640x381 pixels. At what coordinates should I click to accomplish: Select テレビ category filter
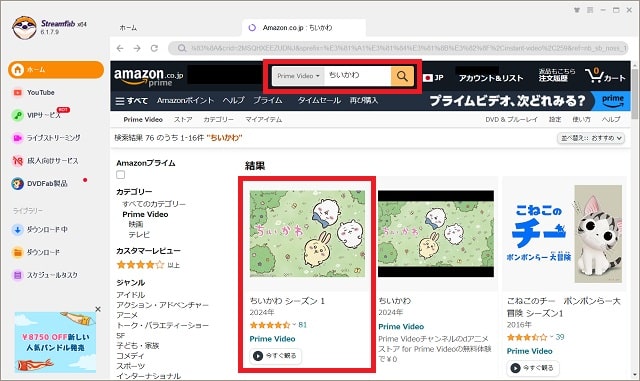[x=139, y=235]
